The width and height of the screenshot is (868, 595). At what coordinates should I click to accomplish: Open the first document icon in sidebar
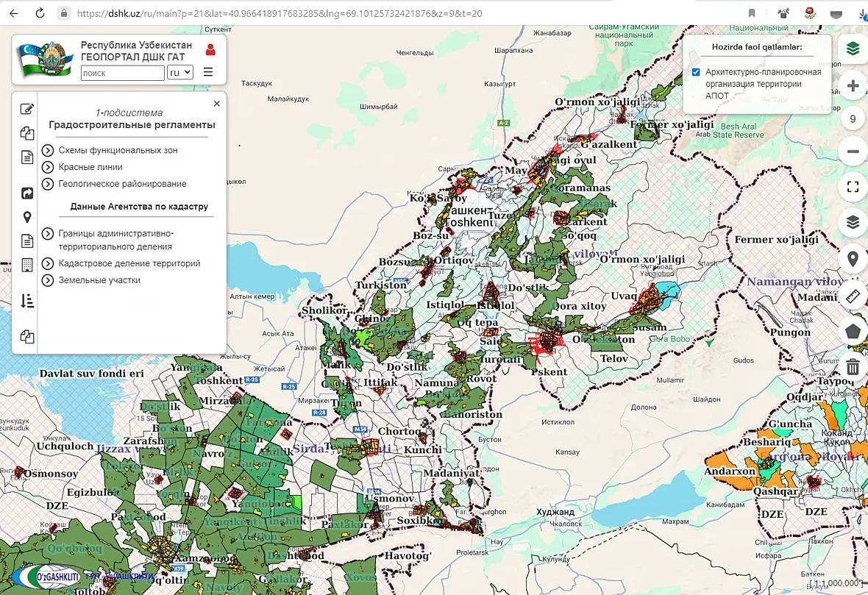(x=26, y=157)
